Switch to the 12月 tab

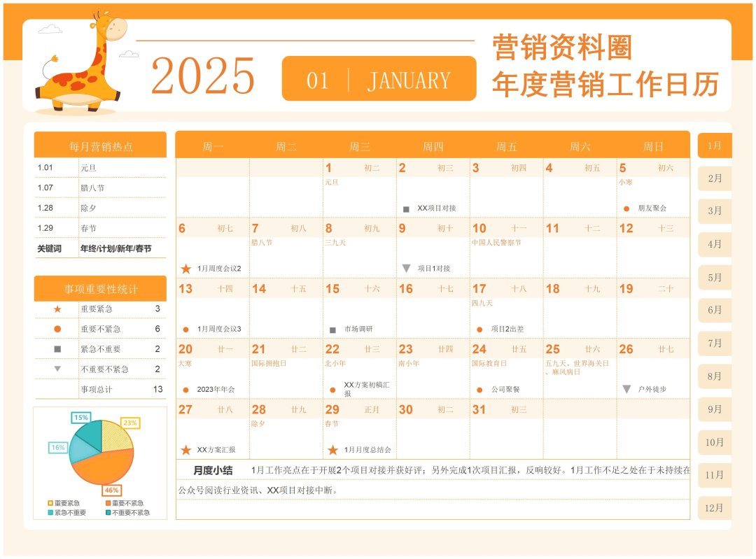pyautogui.click(x=714, y=509)
